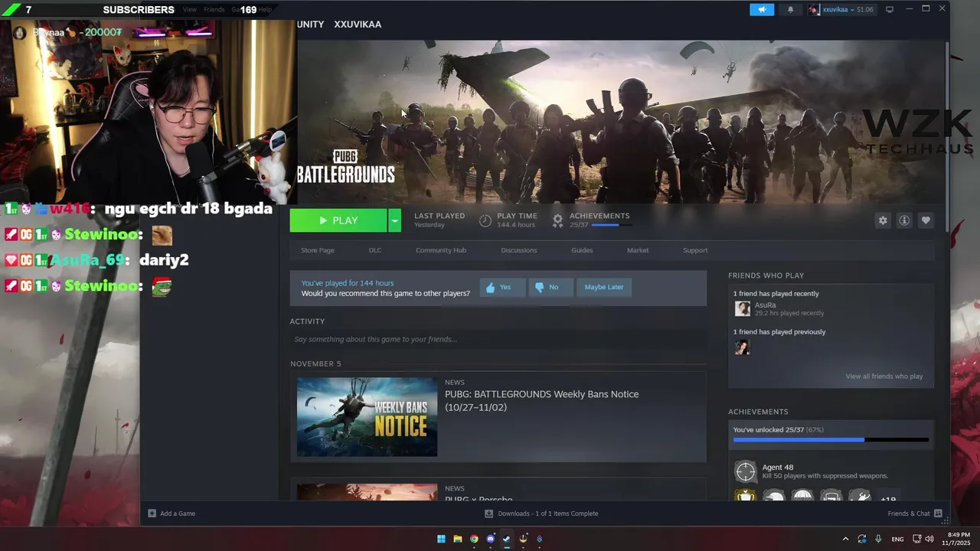The image size is (980, 551).
Task: Go to the Community Hub tab
Action: (x=441, y=250)
